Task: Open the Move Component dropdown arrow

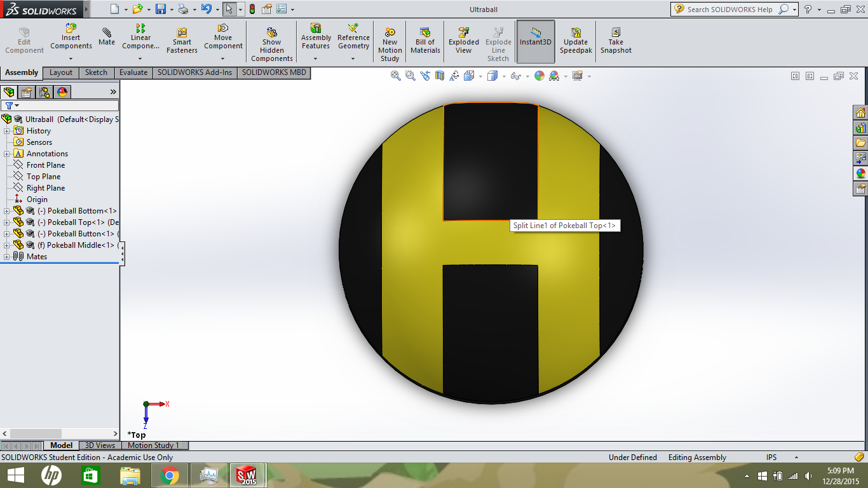Action: tap(222, 59)
